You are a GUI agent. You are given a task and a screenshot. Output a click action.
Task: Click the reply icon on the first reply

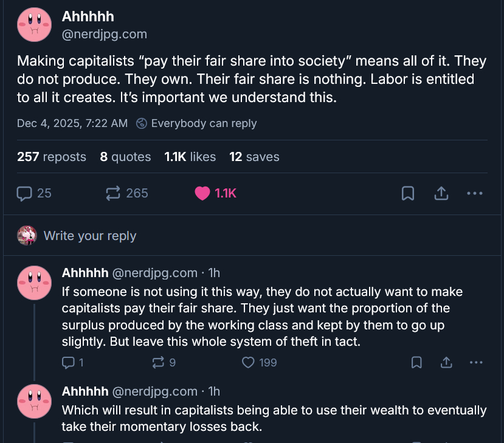pos(68,363)
